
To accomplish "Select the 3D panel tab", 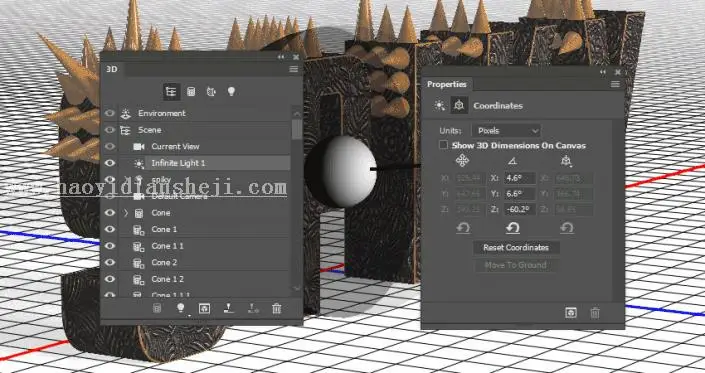I will 112,69.
